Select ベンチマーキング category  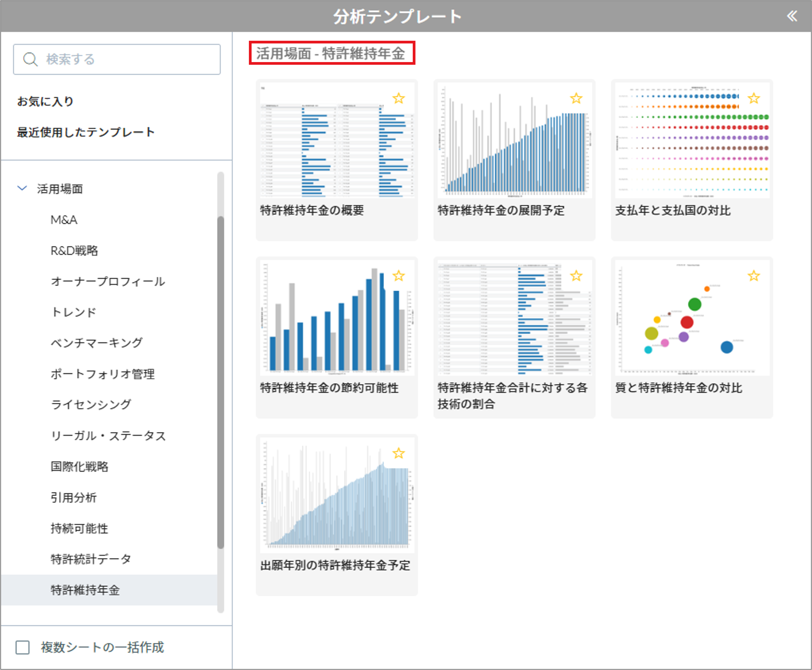(x=97, y=343)
